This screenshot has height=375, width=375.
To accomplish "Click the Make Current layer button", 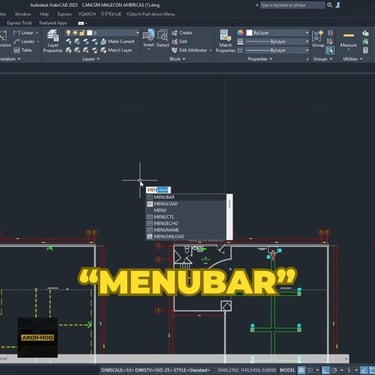I will (117, 41).
